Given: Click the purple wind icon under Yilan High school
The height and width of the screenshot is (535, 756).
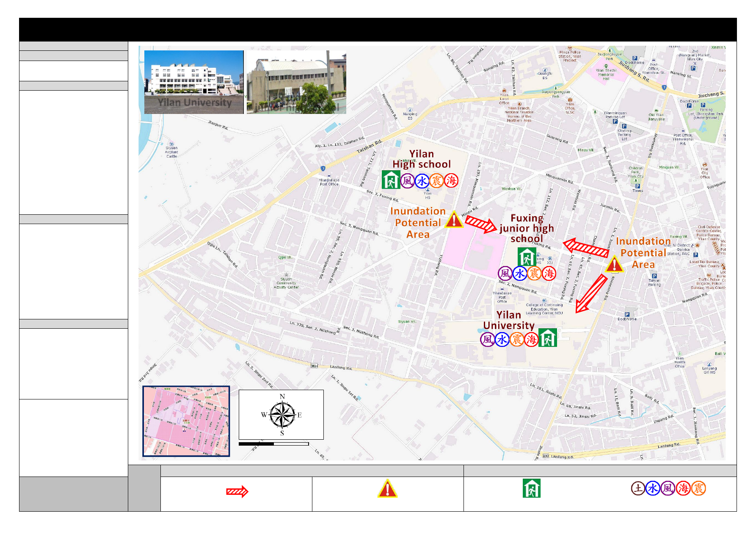Looking at the screenshot, I should pos(407,181).
